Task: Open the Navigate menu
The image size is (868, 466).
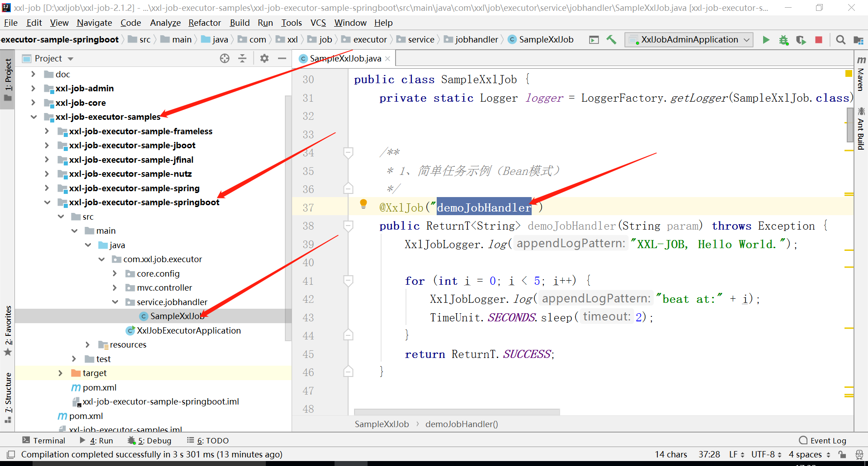Action: [94, 23]
